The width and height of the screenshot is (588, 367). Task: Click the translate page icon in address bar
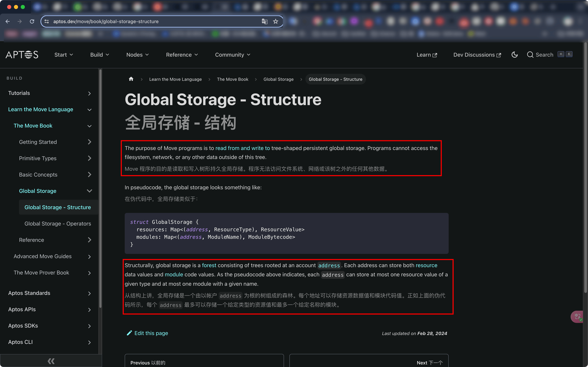[x=264, y=21]
